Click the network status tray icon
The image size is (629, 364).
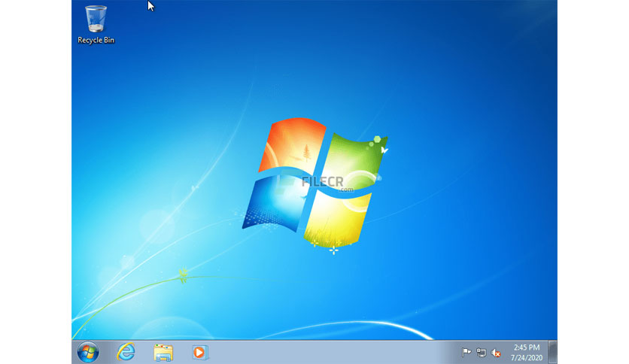point(481,353)
